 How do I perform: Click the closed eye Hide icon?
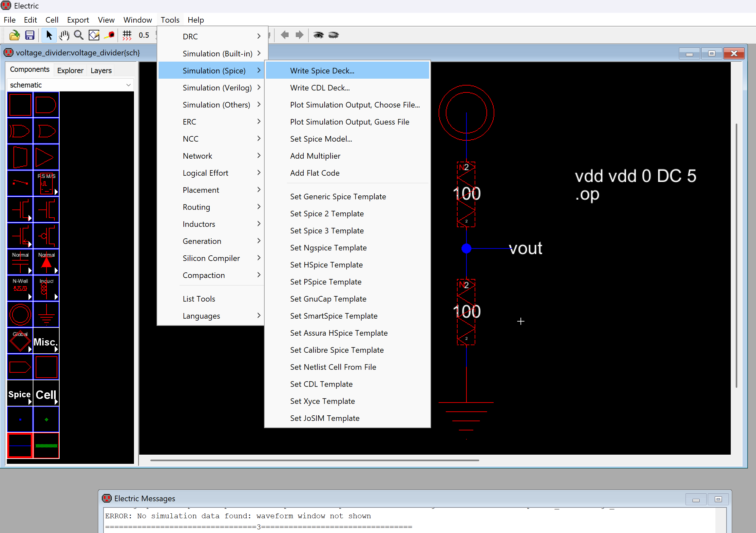click(333, 35)
